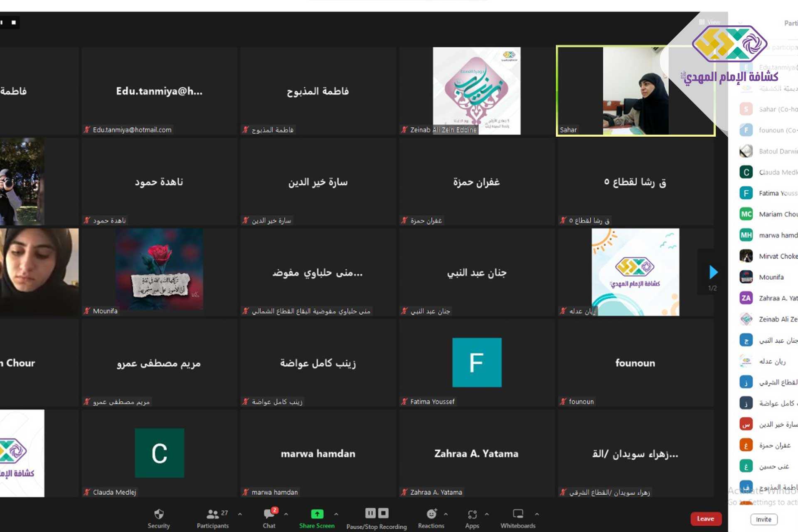This screenshot has height=532, width=798.
Task: Select Sahar's highlighted video tile
Action: (635, 91)
